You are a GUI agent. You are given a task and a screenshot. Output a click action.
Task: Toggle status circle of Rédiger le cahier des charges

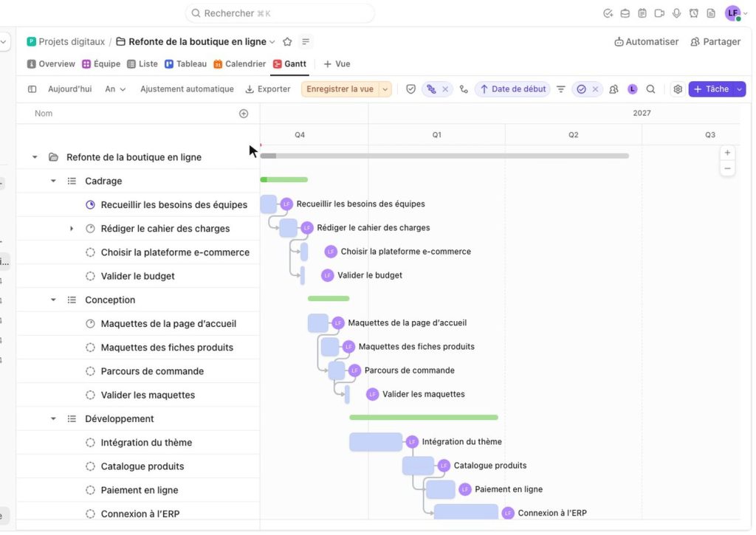pyautogui.click(x=90, y=229)
